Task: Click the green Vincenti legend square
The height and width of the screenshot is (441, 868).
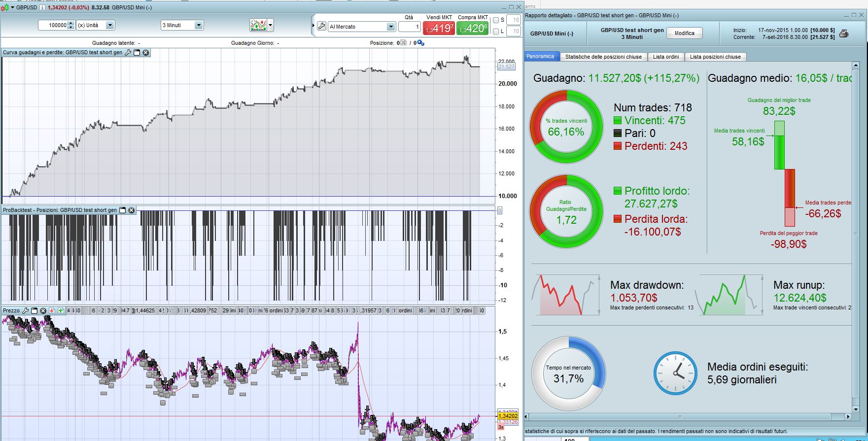Action: click(x=618, y=120)
